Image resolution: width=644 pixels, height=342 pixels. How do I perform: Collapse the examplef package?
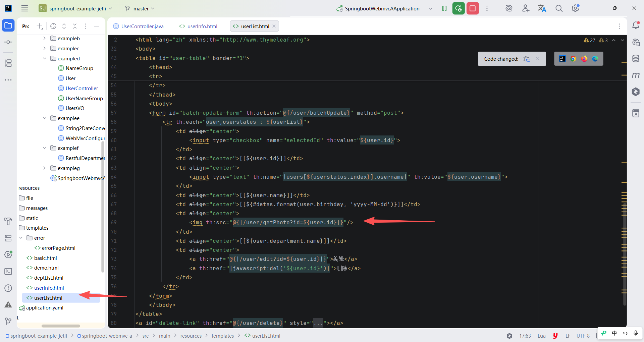tap(44, 148)
